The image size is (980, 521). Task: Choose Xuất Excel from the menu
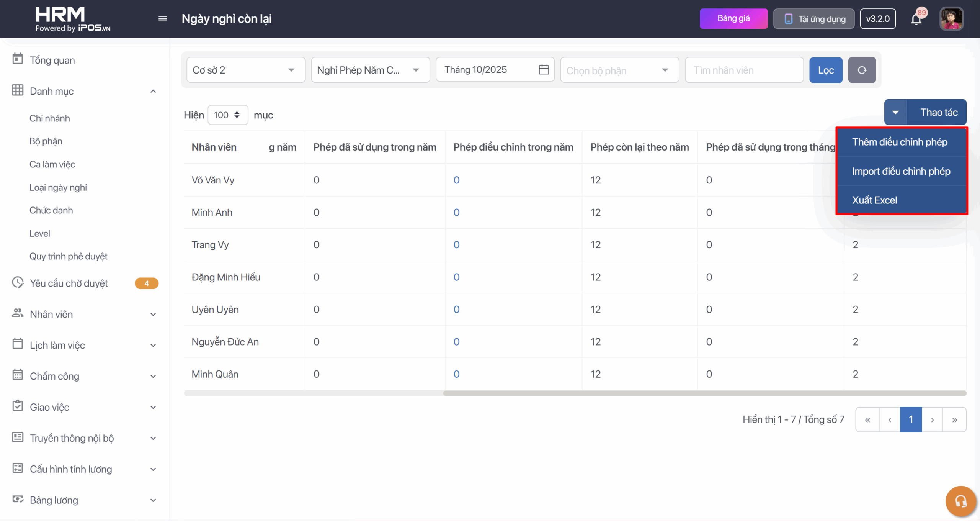[x=874, y=200]
